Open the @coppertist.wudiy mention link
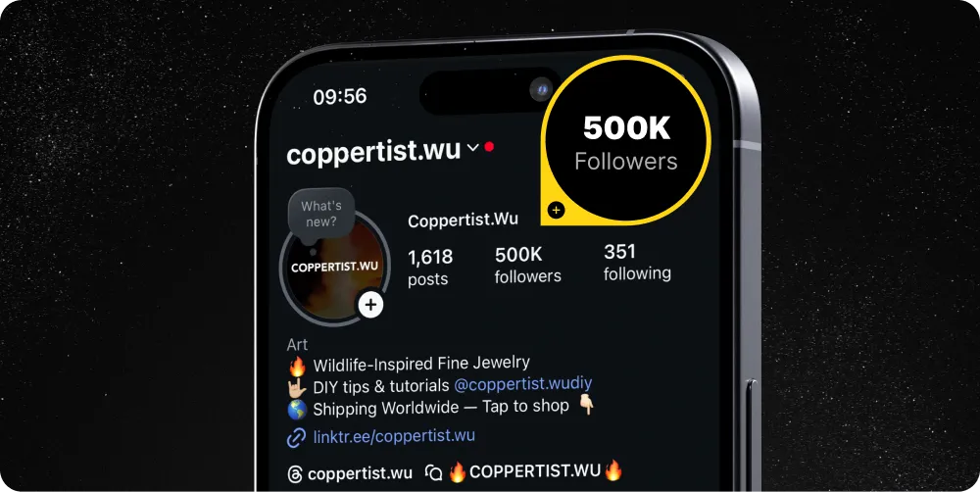This screenshot has height=492, width=980. (x=522, y=384)
